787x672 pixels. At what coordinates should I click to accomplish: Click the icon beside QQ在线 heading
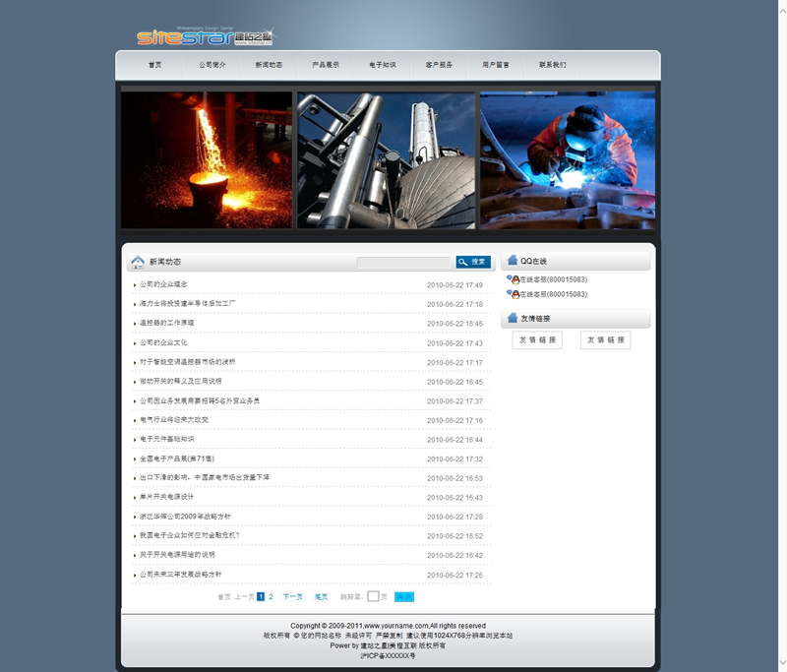pyautogui.click(x=512, y=261)
